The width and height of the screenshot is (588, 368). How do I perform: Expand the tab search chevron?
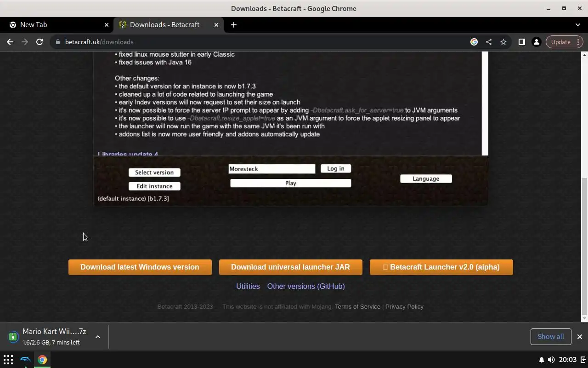tap(578, 25)
